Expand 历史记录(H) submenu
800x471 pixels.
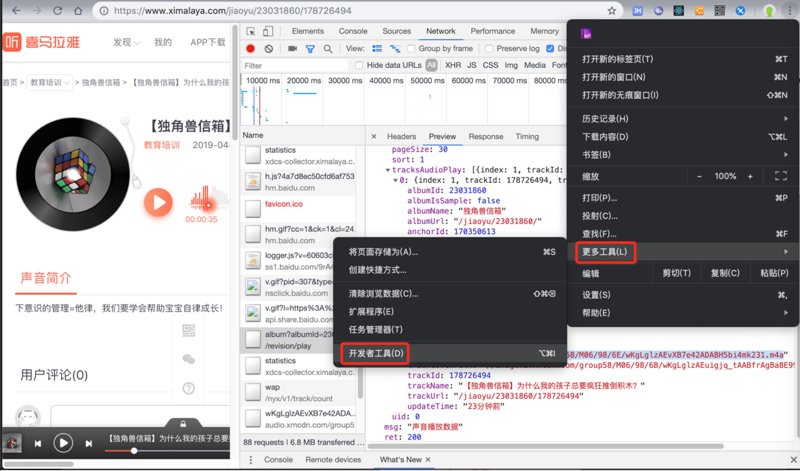(x=683, y=119)
